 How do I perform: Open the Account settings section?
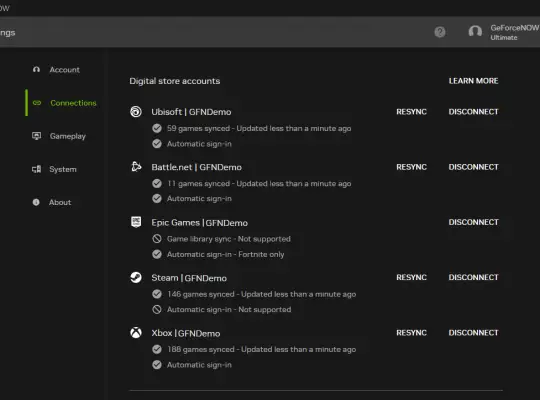point(64,70)
